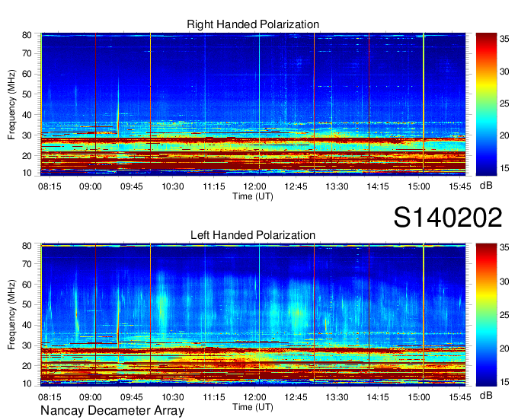Click the dB unit beside Right Handed colorbar
518x420 pixels.
coord(486,186)
